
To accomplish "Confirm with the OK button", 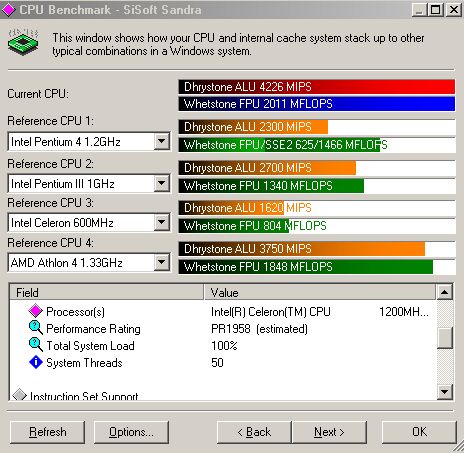I will tap(419, 432).
